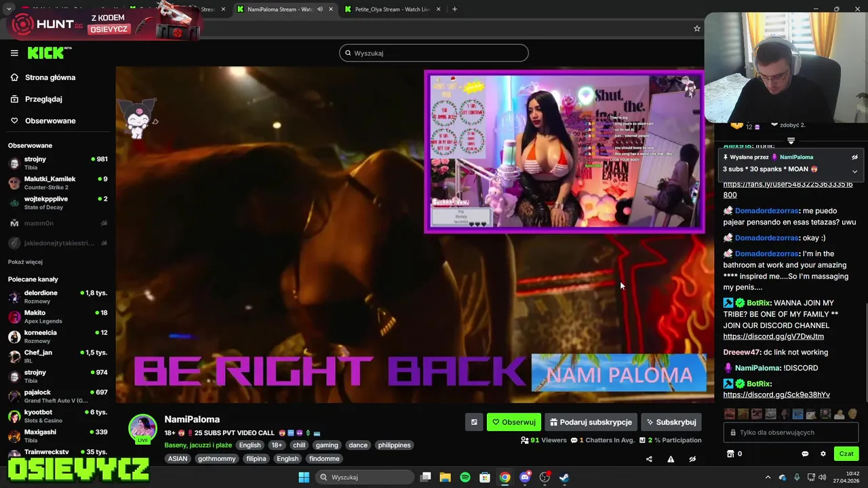Image resolution: width=868 pixels, height=488 pixels.
Task: Select the philippines tag
Action: pos(395,445)
